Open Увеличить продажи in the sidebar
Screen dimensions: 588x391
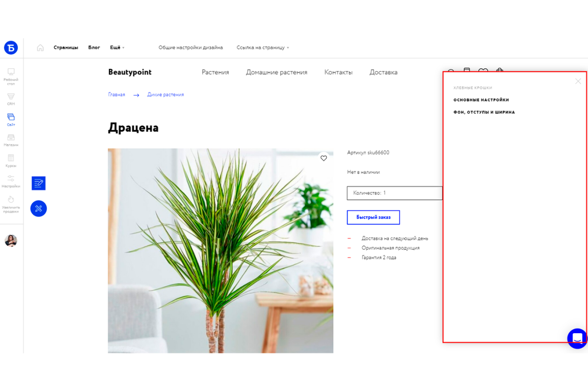click(x=11, y=204)
